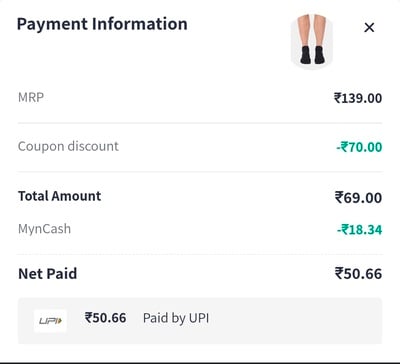Click the black bar at the bottom edge

tap(200, 362)
